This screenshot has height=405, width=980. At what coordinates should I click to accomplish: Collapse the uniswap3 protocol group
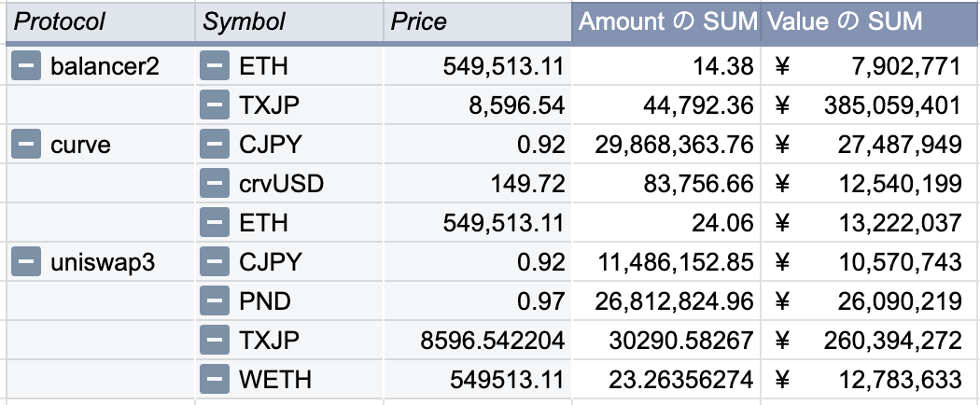(x=26, y=263)
